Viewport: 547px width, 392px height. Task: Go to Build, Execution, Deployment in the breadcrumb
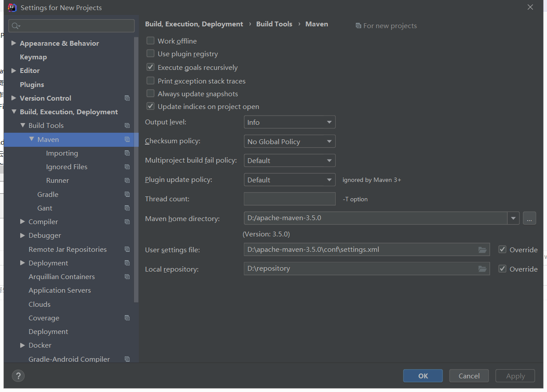pos(194,24)
